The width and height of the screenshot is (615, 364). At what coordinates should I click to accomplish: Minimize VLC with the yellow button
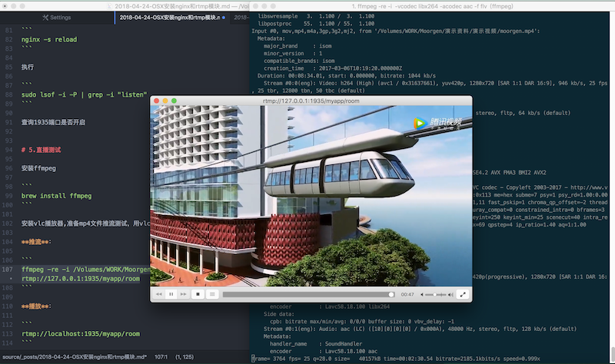(x=165, y=101)
